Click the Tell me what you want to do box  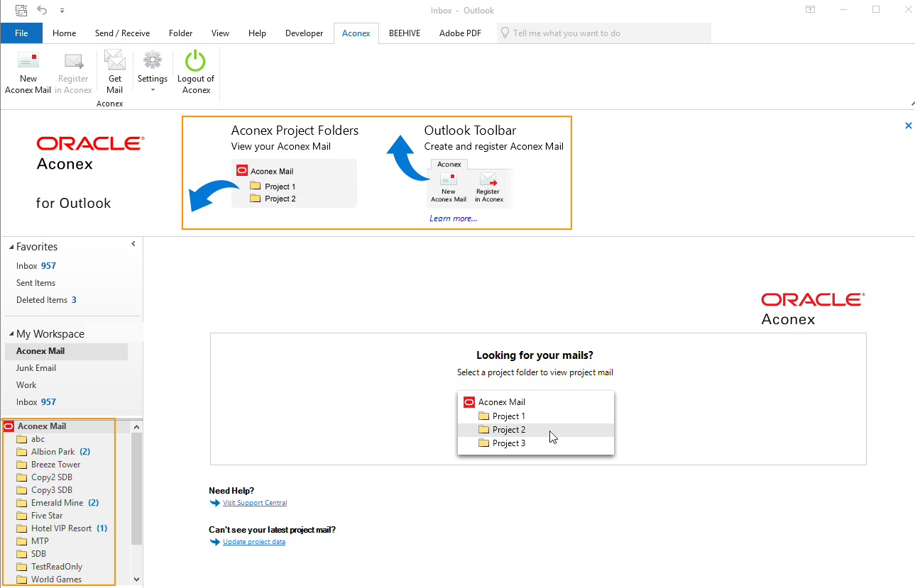(x=603, y=33)
